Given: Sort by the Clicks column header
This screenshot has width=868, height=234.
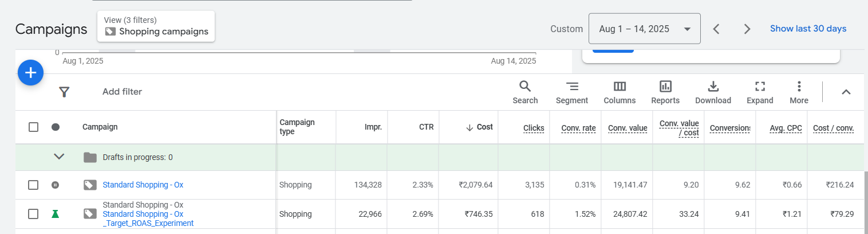Looking at the screenshot, I should point(534,127).
